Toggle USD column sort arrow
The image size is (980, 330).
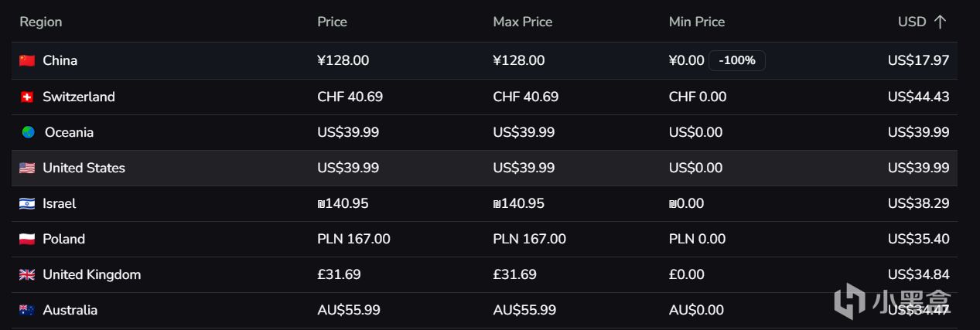[x=940, y=22]
